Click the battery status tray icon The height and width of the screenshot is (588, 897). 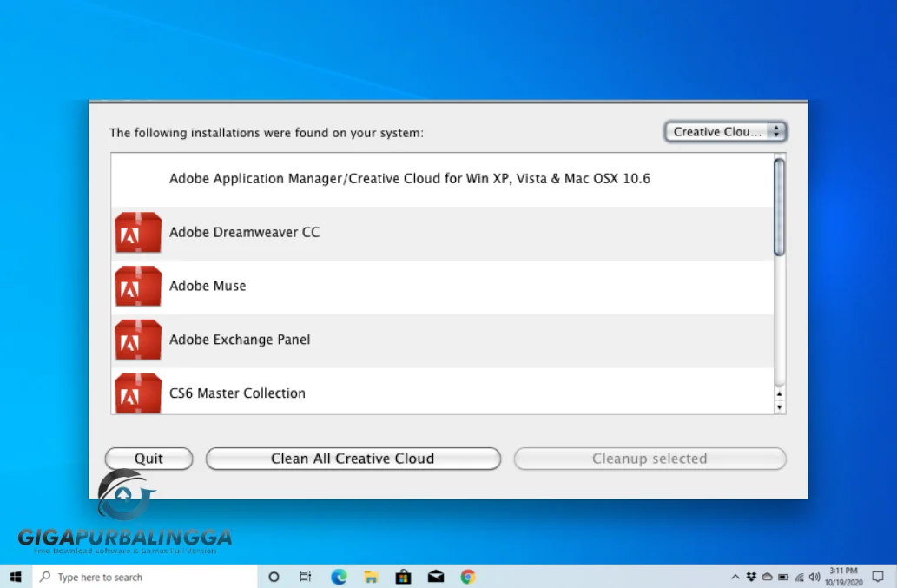pyautogui.click(x=783, y=577)
